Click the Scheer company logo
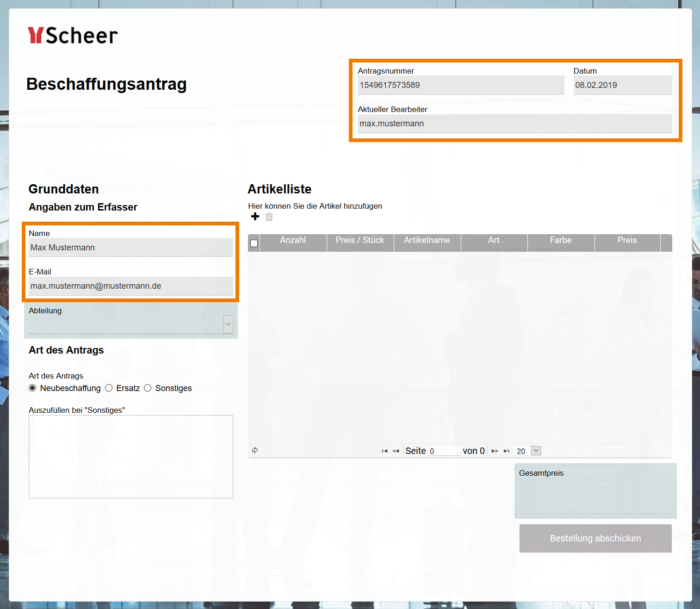 pos(73,35)
